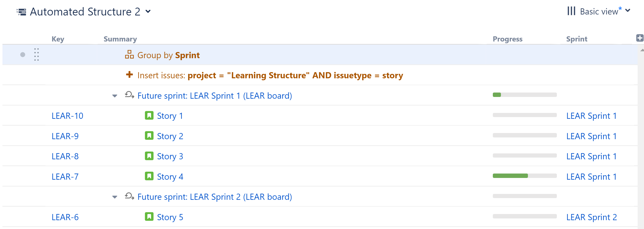Screen dimensions: 644x229
Task: Click the green story icon beside Story 5
Action: 149,217
